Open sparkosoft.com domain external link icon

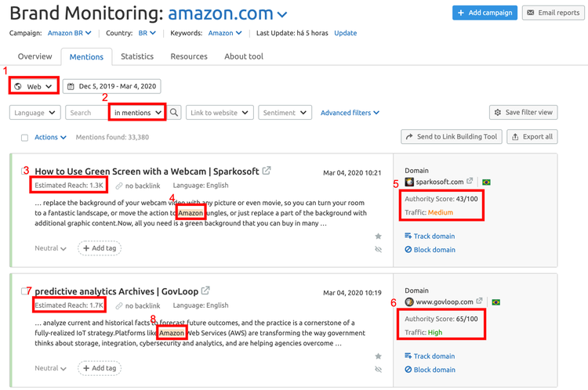470,181
